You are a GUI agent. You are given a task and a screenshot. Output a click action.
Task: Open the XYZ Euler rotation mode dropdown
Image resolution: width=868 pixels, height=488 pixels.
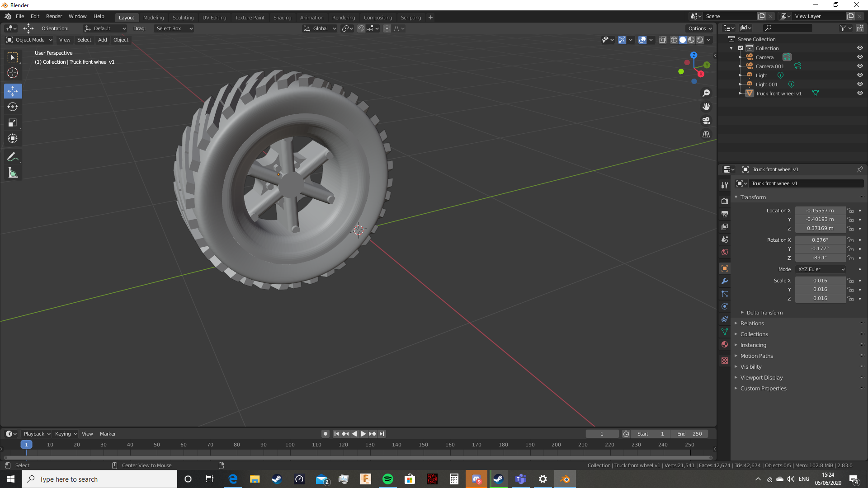click(x=821, y=269)
